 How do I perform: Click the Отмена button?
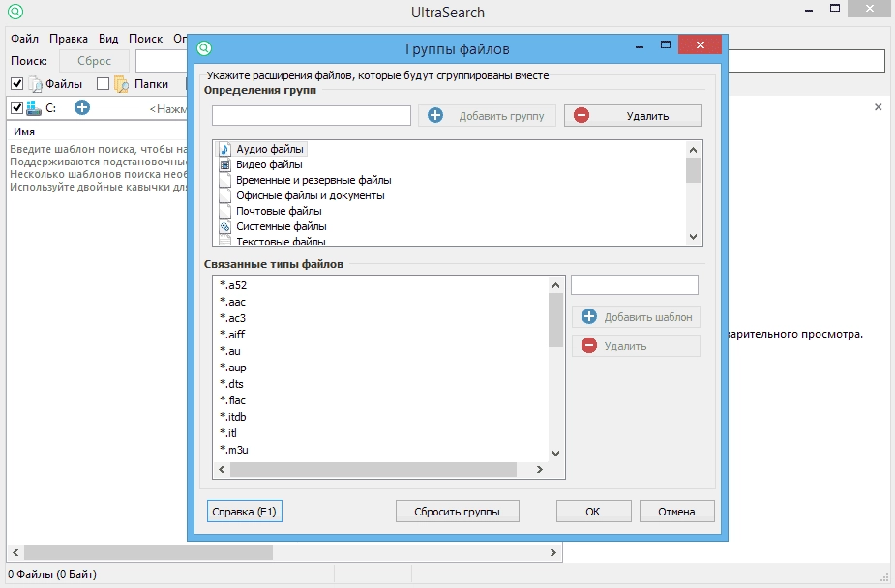click(676, 512)
